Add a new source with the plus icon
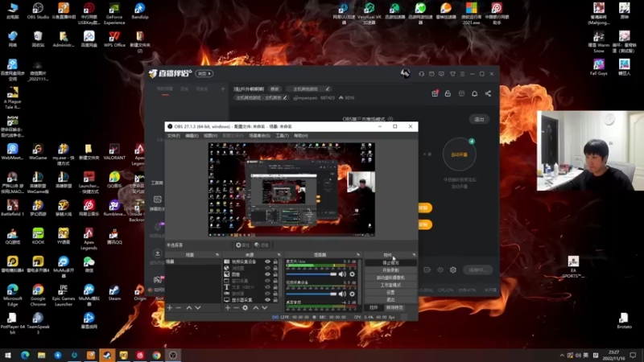644x362 pixels. coord(228,307)
